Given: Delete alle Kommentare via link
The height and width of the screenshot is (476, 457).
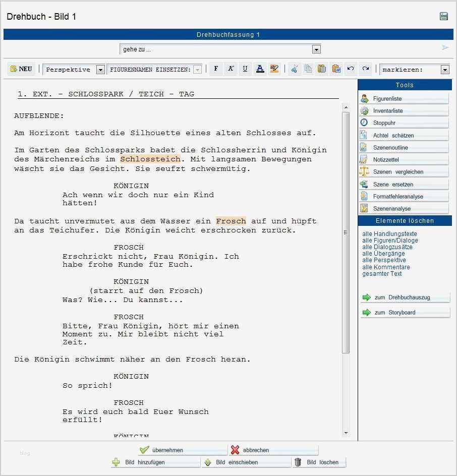Looking at the screenshot, I should coord(386,267).
